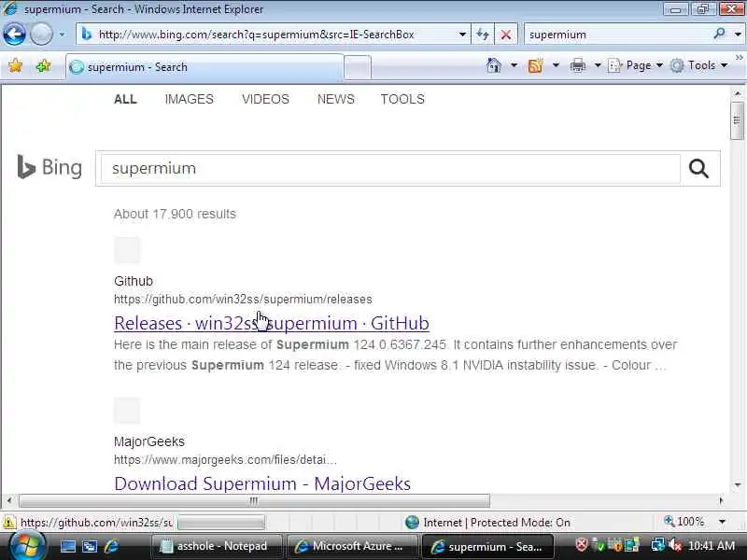The height and width of the screenshot is (560, 747).
Task: Stop page loading with red X
Action: tap(506, 35)
